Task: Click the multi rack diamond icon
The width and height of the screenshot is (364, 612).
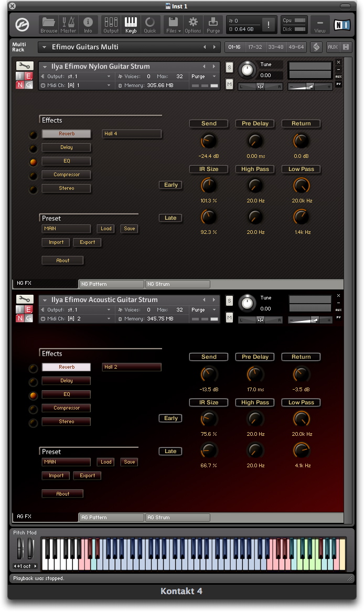Action: (x=316, y=47)
